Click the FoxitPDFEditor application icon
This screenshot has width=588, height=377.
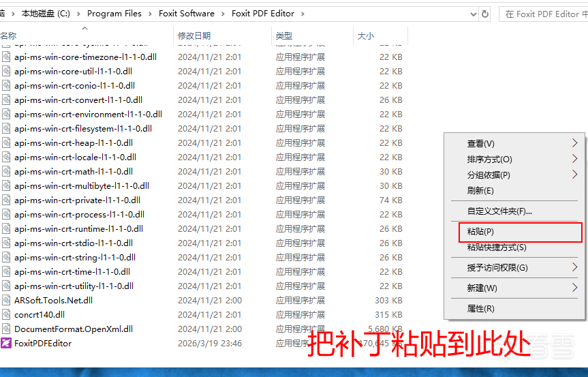(6, 344)
